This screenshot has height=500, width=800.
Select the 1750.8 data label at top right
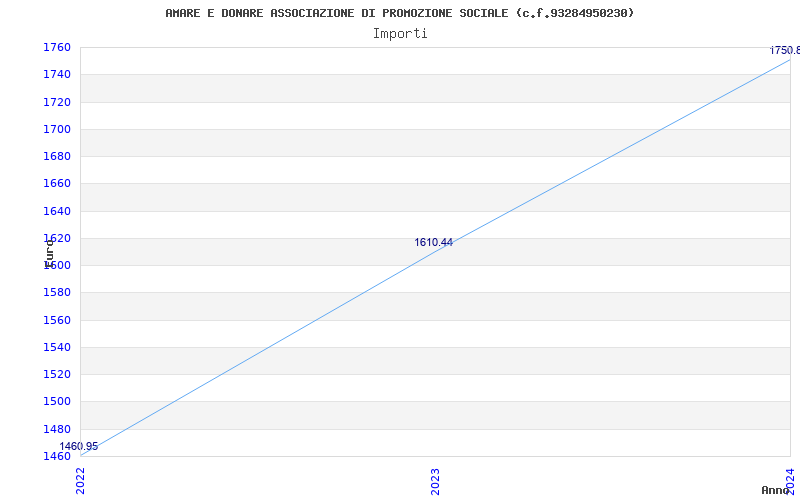(x=785, y=51)
